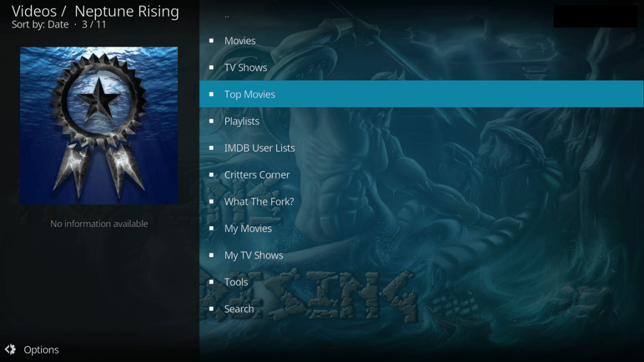This screenshot has height=362, width=644.
Task: Click the bullet icon beside Playlists
Action: tap(211, 121)
